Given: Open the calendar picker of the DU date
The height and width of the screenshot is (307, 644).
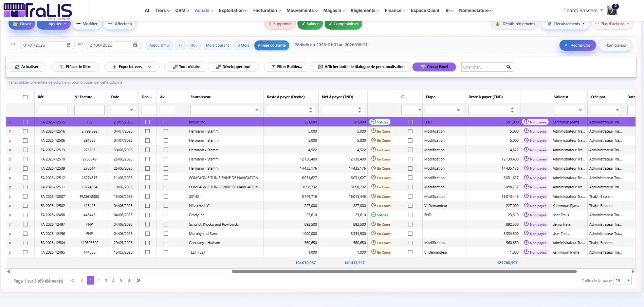Looking at the screenshot, I should click(69, 45).
